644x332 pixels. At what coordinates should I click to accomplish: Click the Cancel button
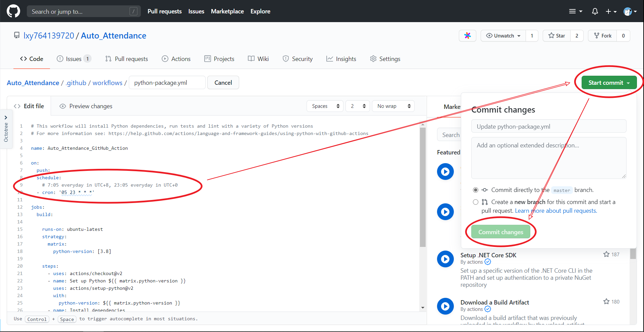click(x=223, y=83)
